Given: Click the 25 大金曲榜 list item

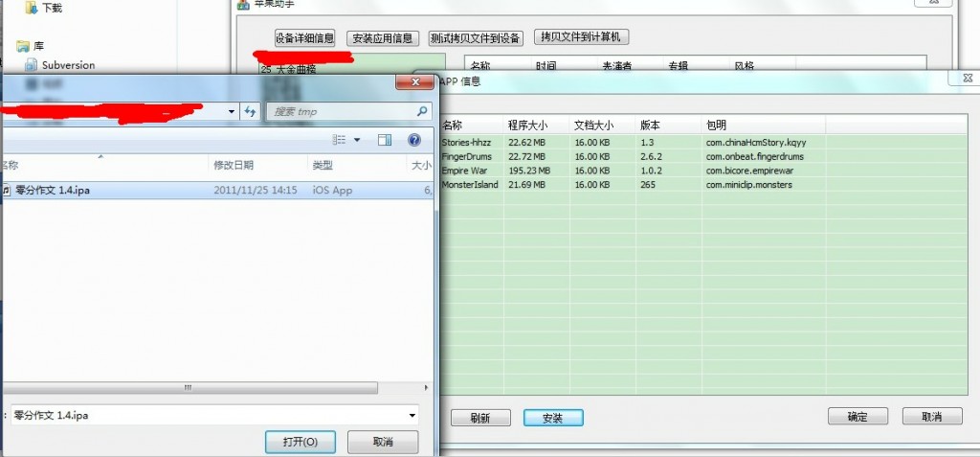Looking at the screenshot, I should coord(288,70).
